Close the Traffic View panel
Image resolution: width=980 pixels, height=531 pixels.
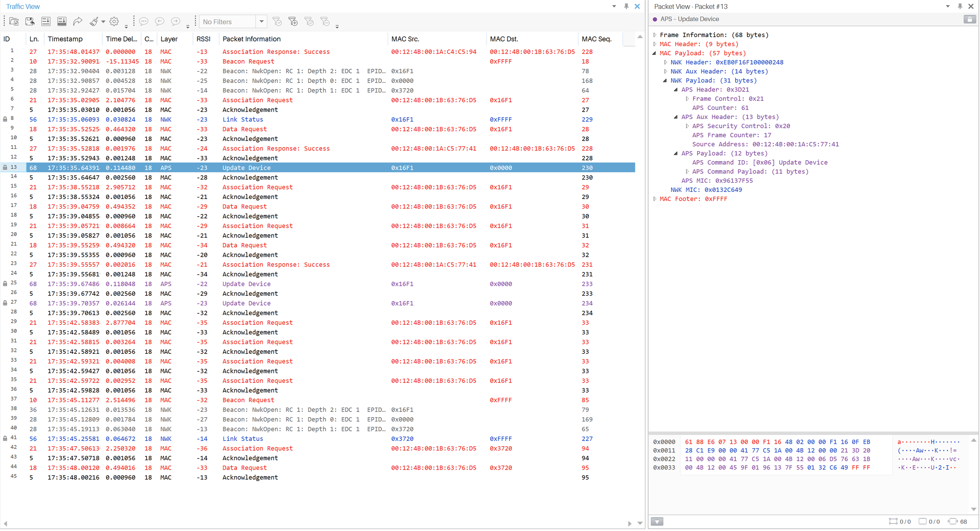pos(637,6)
